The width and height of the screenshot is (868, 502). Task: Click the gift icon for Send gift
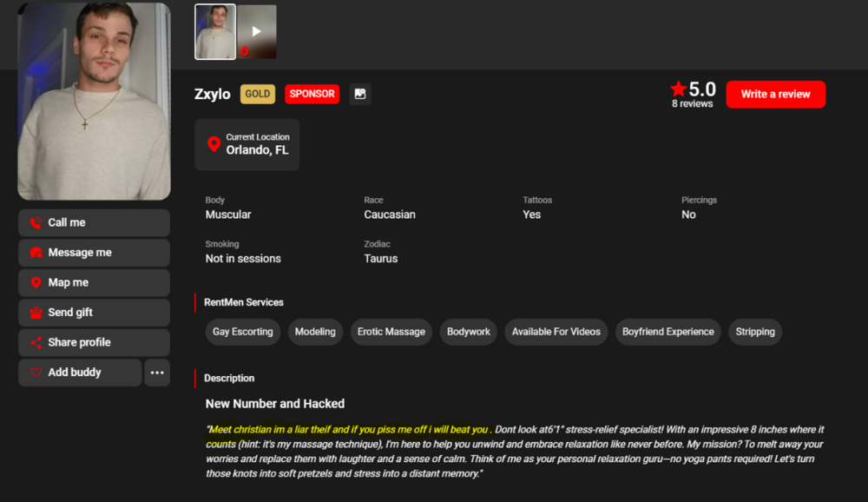pyautogui.click(x=36, y=313)
